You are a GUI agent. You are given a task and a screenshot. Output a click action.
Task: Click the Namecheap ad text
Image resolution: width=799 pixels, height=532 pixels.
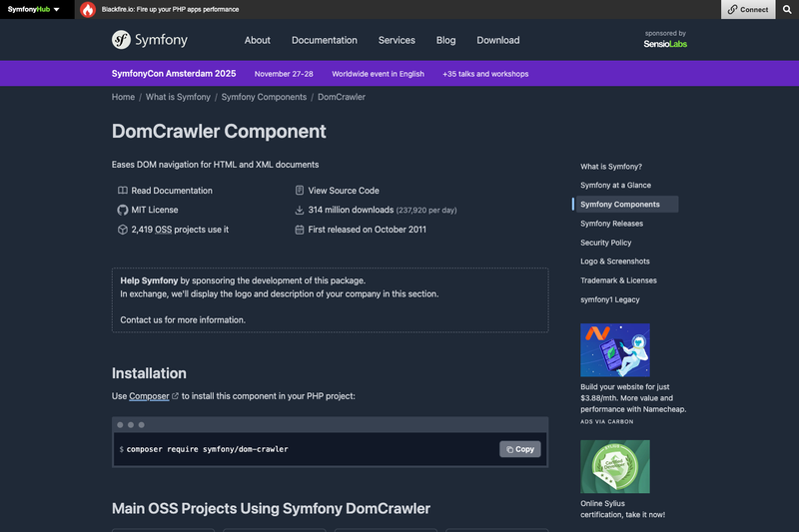(633, 398)
